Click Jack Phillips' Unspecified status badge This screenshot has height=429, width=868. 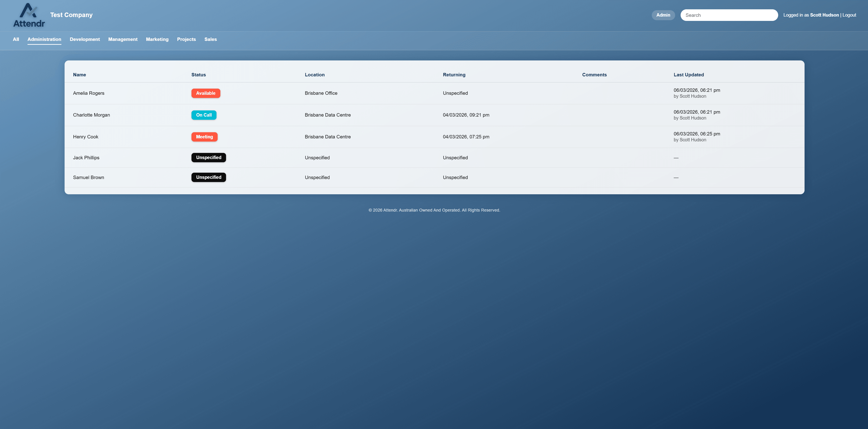click(209, 157)
